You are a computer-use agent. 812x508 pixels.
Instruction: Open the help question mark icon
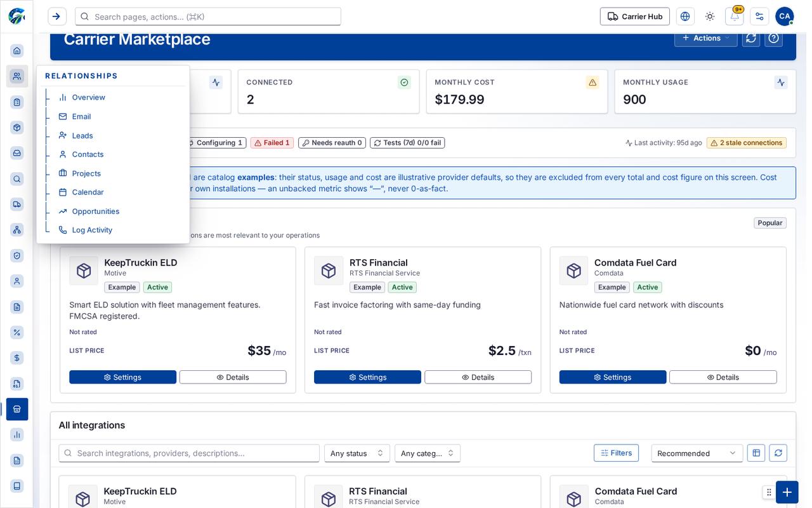pyautogui.click(x=773, y=38)
